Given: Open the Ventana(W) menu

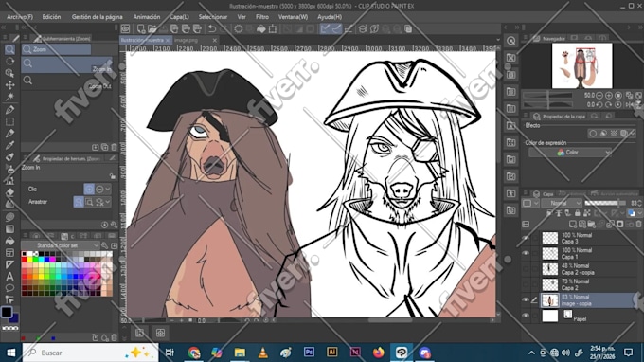Looking at the screenshot, I should click(293, 17).
